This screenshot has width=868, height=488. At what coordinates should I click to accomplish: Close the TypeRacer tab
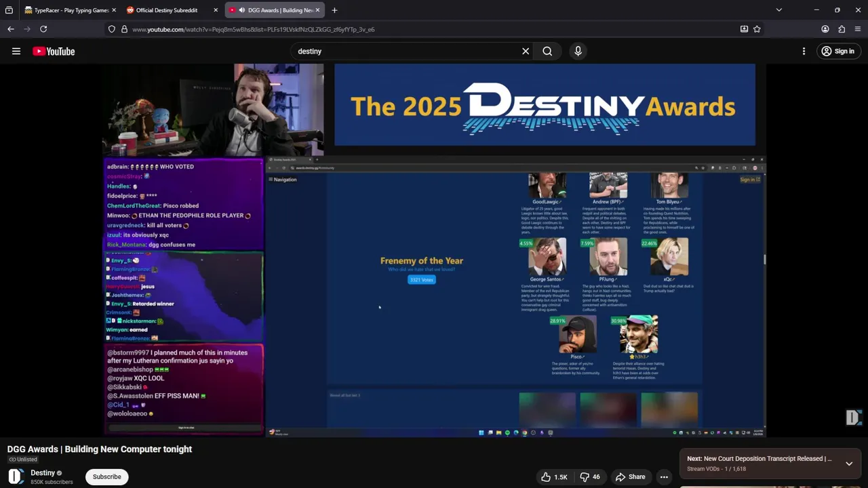point(113,10)
